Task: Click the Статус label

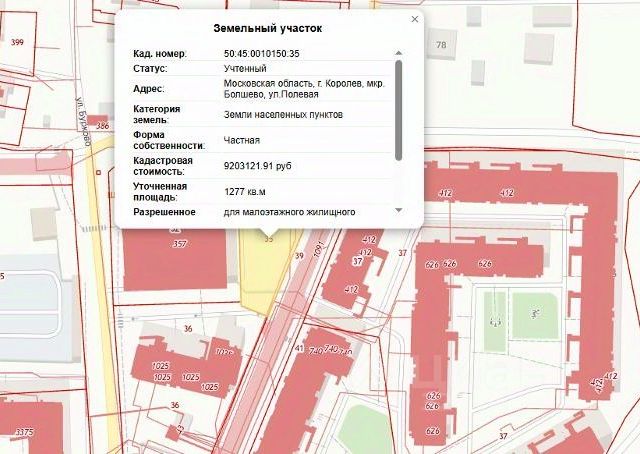Action: (x=150, y=68)
